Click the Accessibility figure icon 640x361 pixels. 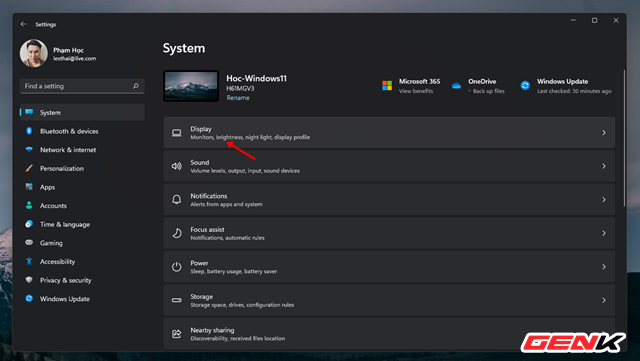coord(29,261)
